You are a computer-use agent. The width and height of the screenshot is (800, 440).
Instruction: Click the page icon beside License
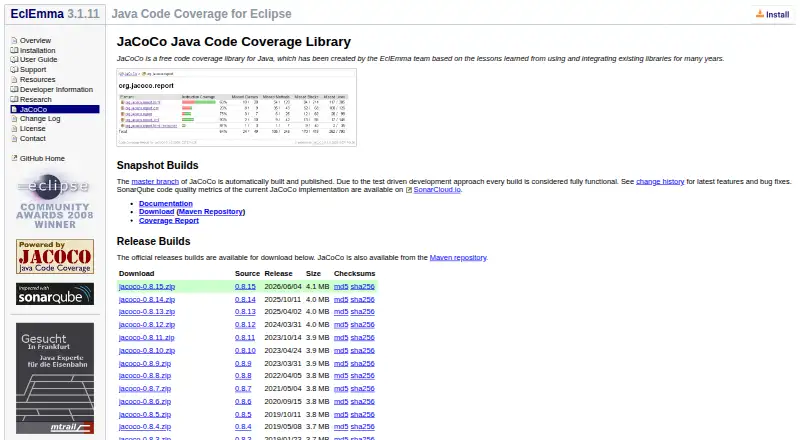coord(14,129)
